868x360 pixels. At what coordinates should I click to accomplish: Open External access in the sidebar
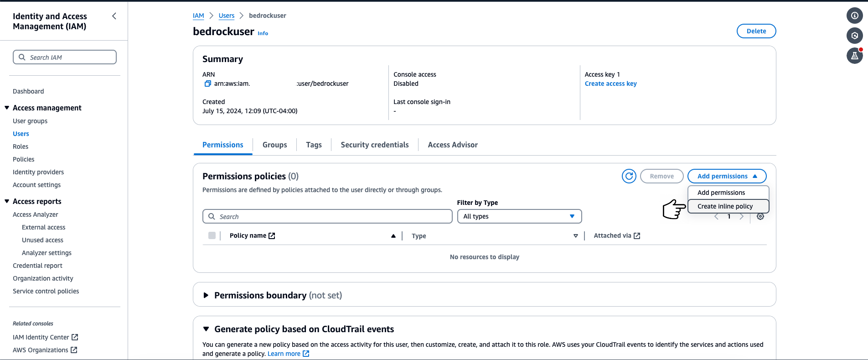(x=44, y=227)
